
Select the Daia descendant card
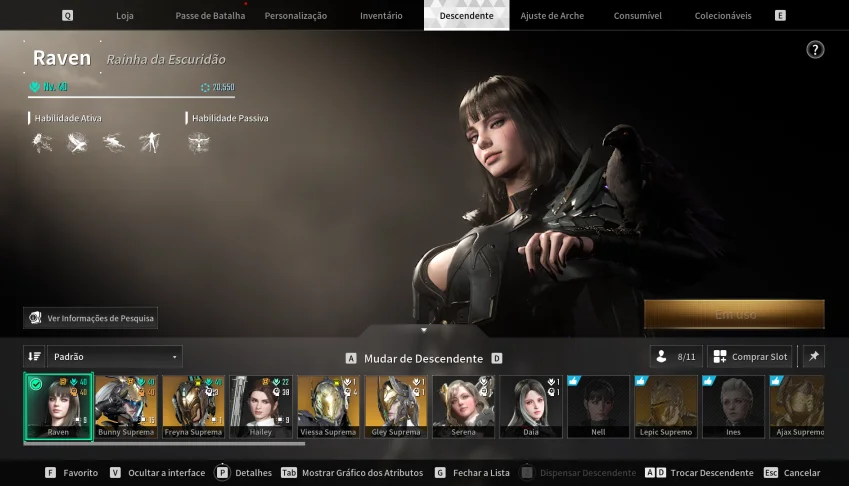(531, 406)
